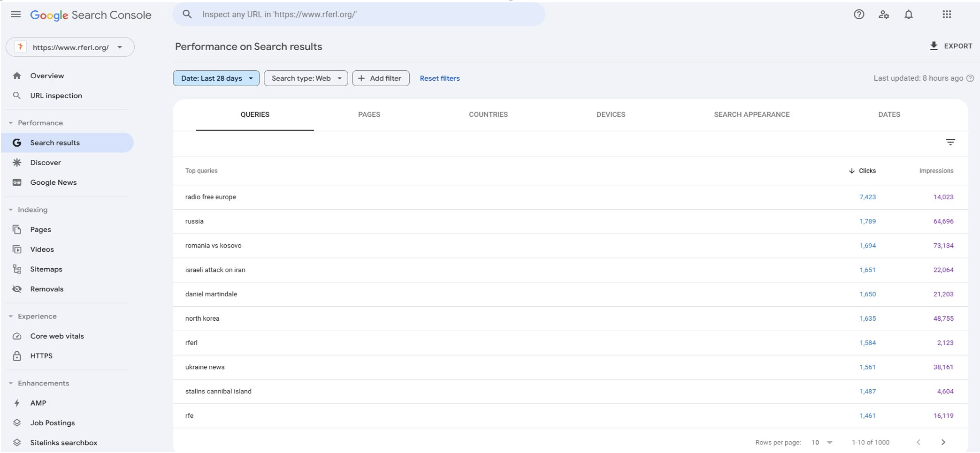
Task: Select the 'israeli attack on iran' query
Action: pyautogui.click(x=570, y=270)
